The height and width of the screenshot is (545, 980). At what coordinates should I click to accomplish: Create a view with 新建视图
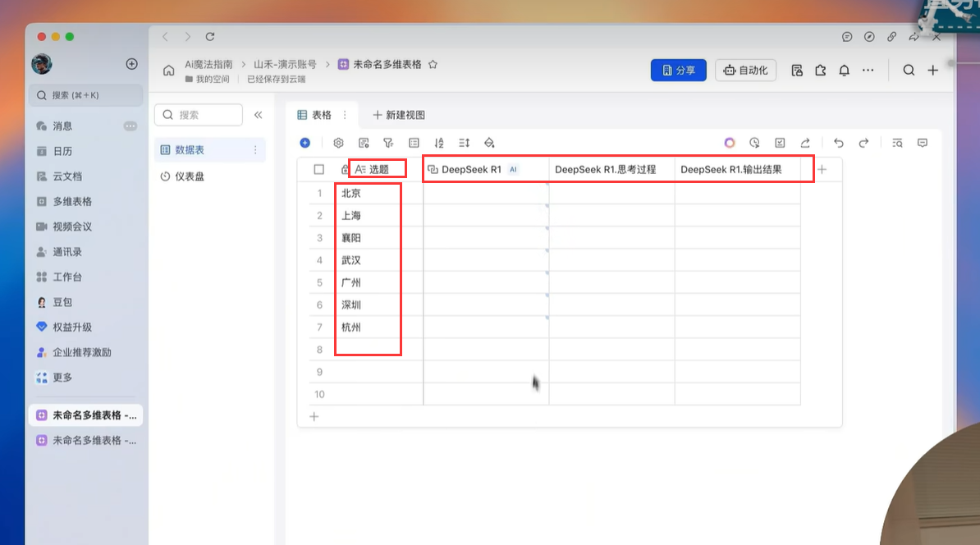(399, 115)
